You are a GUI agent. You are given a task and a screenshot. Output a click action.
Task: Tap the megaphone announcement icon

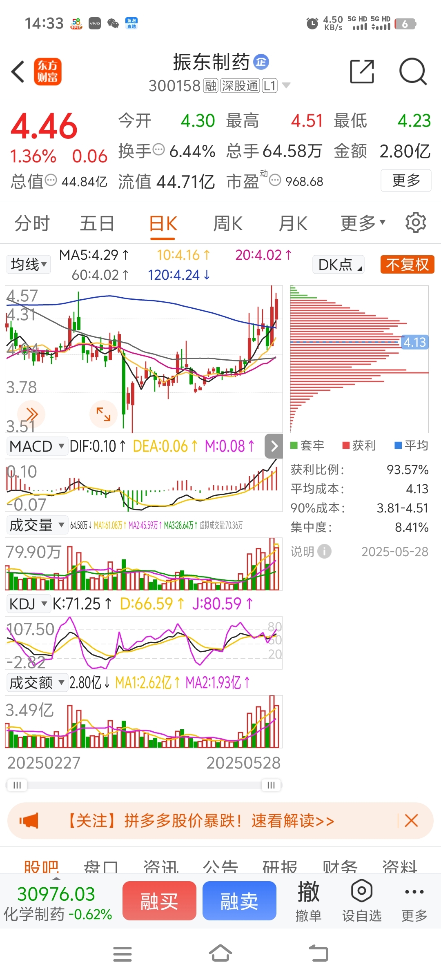coord(29,821)
